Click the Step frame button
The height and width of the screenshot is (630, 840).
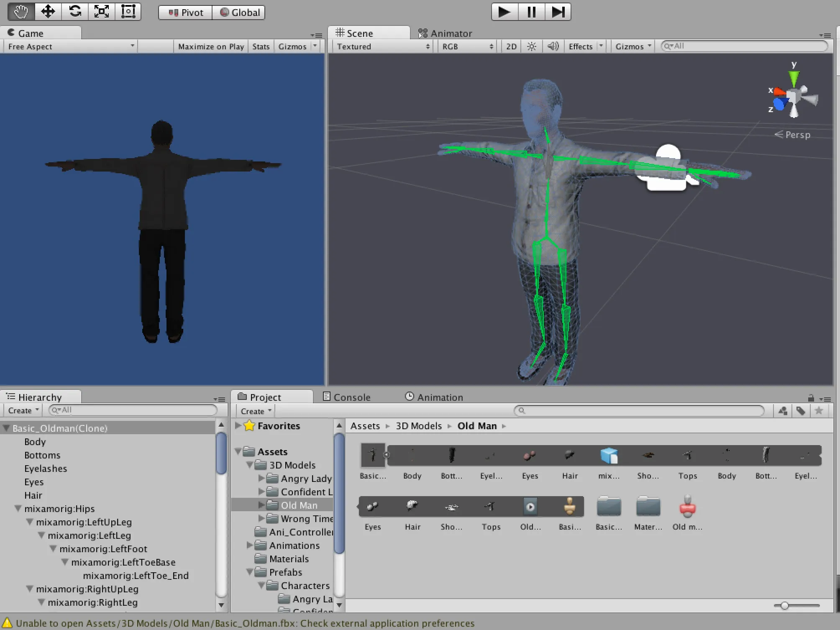pos(558,12)
